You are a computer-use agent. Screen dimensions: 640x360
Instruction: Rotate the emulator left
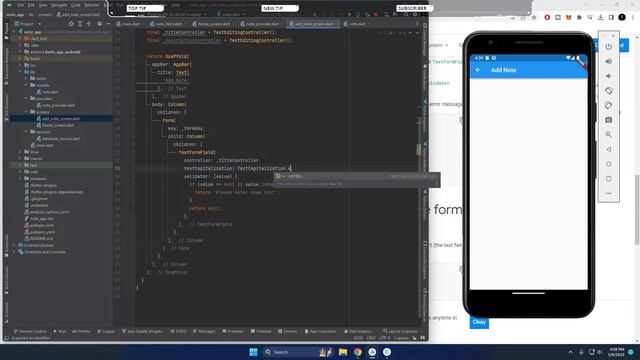(x=609, y=91)
